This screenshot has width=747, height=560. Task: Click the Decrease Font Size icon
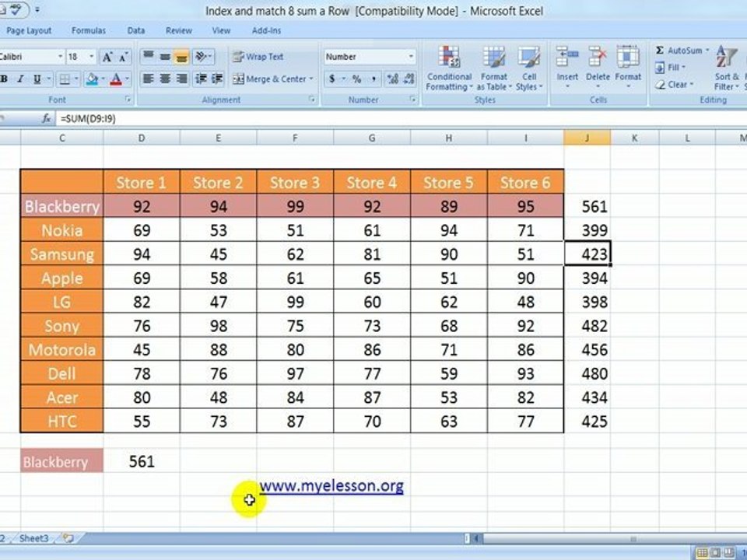pos(123,57)
